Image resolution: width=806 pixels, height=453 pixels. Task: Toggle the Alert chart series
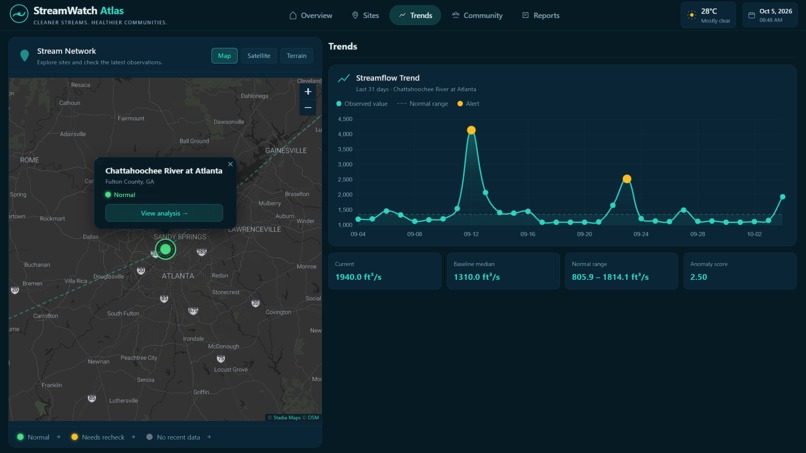coord(468,104)
